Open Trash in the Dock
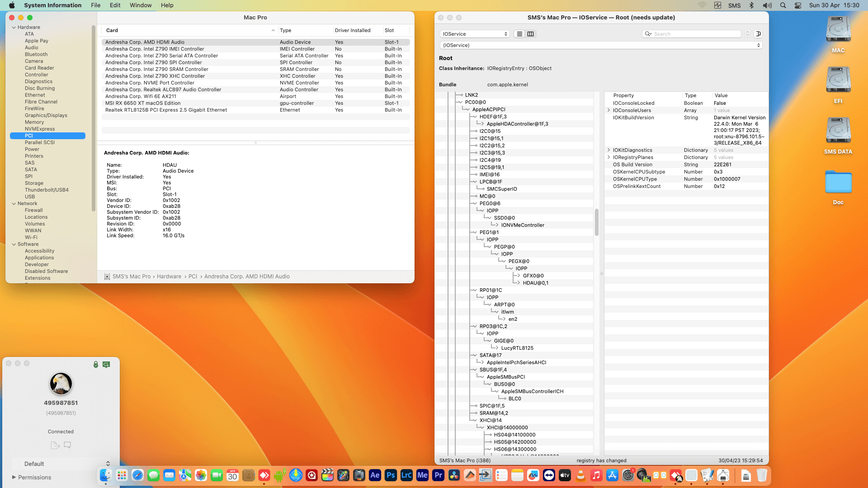The width and height of the screenshot is (868, 488). 762,475
